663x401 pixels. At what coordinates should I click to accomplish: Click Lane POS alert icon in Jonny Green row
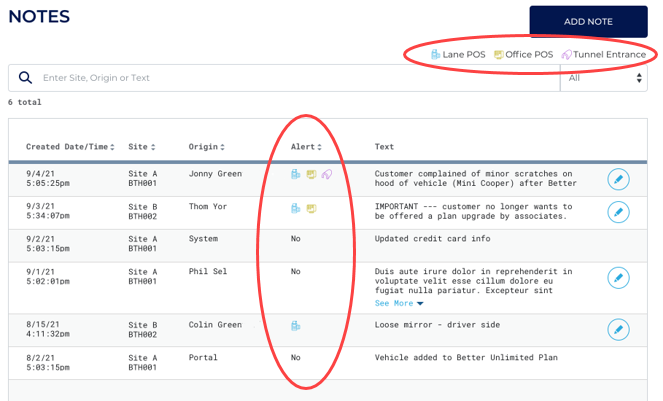(296, 174)
